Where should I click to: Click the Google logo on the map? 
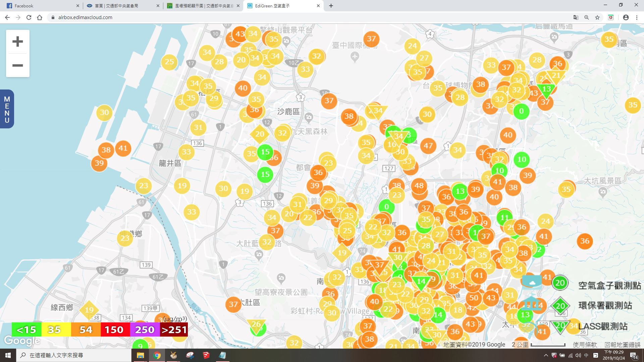pos(22,341)
